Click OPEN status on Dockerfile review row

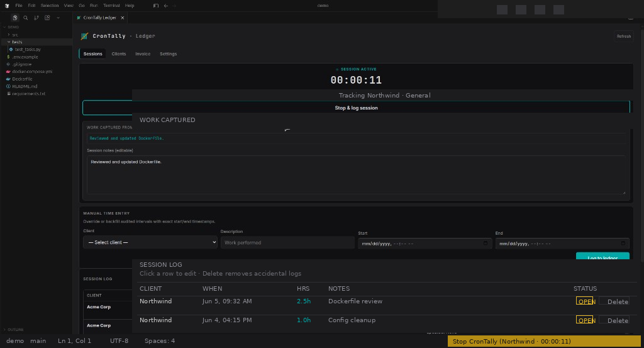(584, 301)
